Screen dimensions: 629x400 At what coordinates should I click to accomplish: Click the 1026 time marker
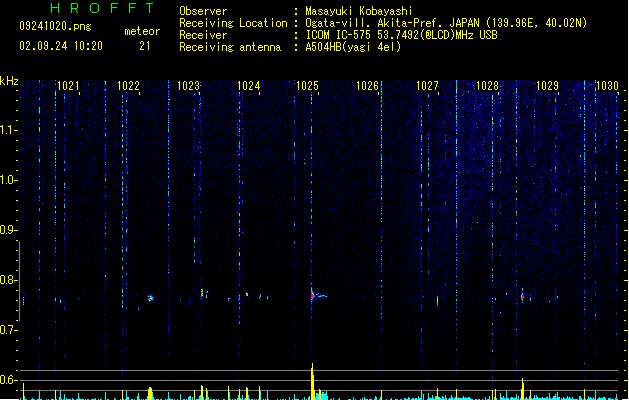(367, 86)
